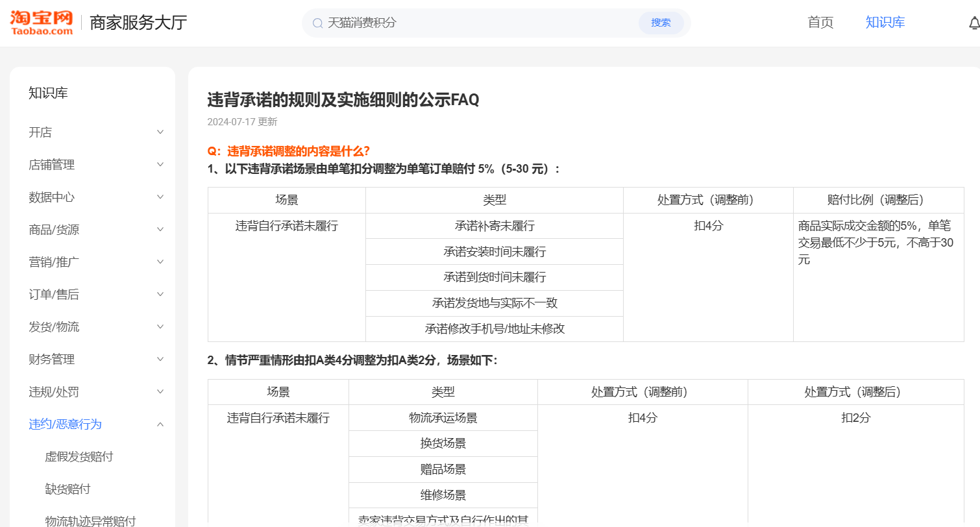Image resolution: width=980 pixels, height=527 pixels.
Task: Click the Taobao logo
Action: point(42,23)
